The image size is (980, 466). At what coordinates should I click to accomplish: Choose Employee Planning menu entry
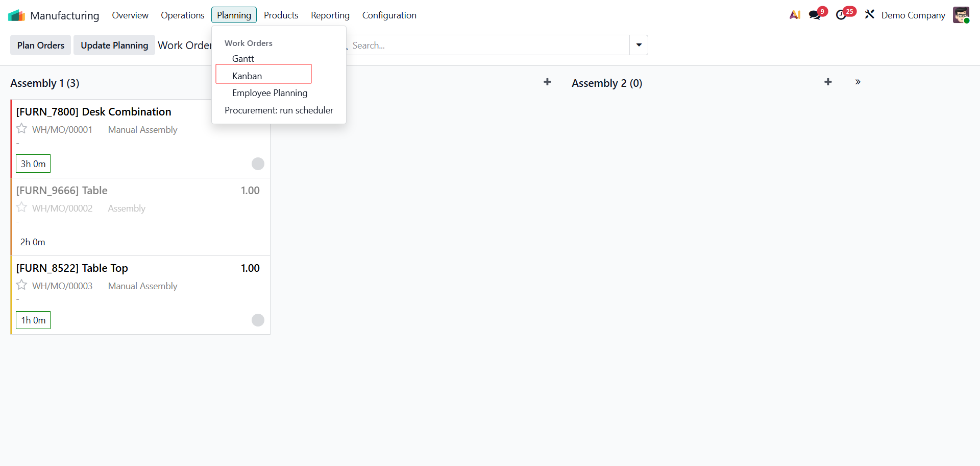point(269,93)
